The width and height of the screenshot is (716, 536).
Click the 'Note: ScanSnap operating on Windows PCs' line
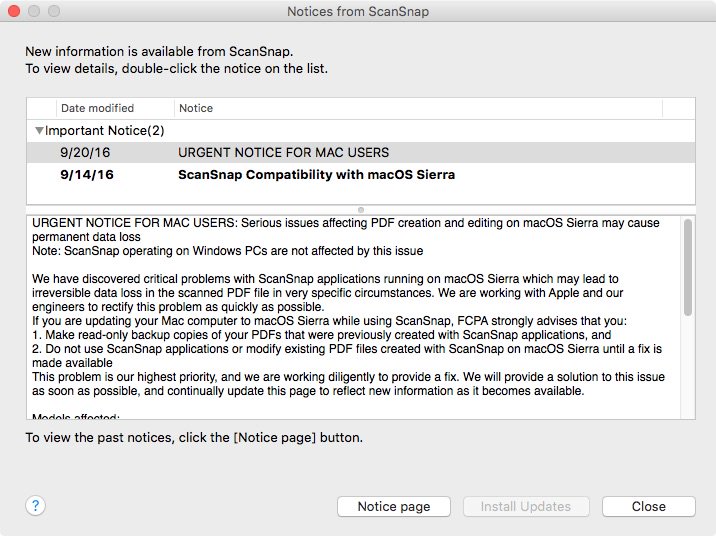pyautogui.click(x=227, y=251)
